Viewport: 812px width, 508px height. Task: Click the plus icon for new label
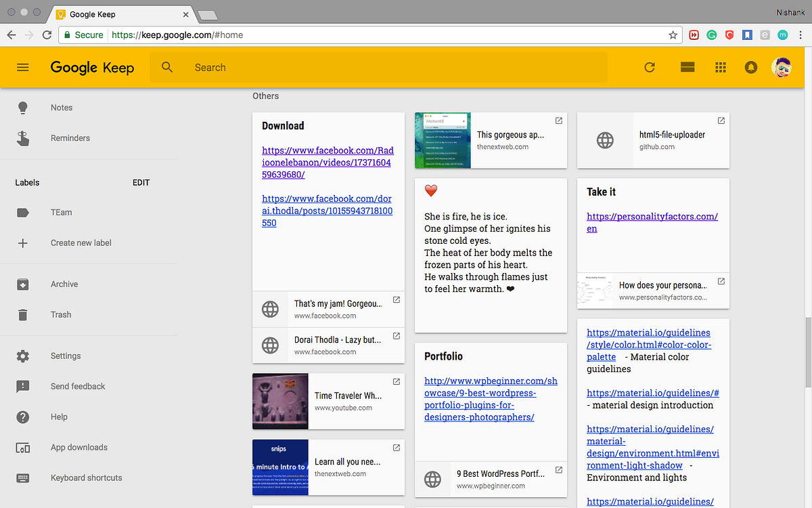coord(23,243)
